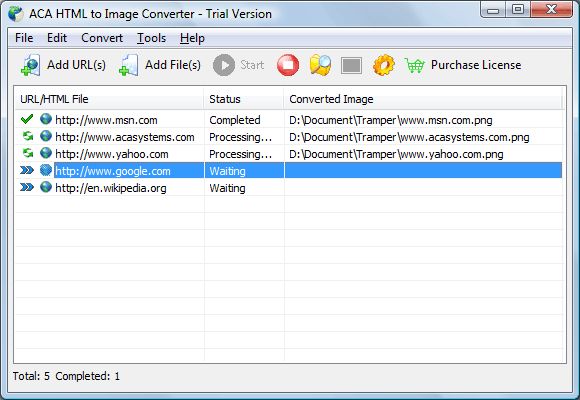Viewport: 580px width, 400px height.
Task: Open settings with the orange gear icon
Action: (384, 65)
